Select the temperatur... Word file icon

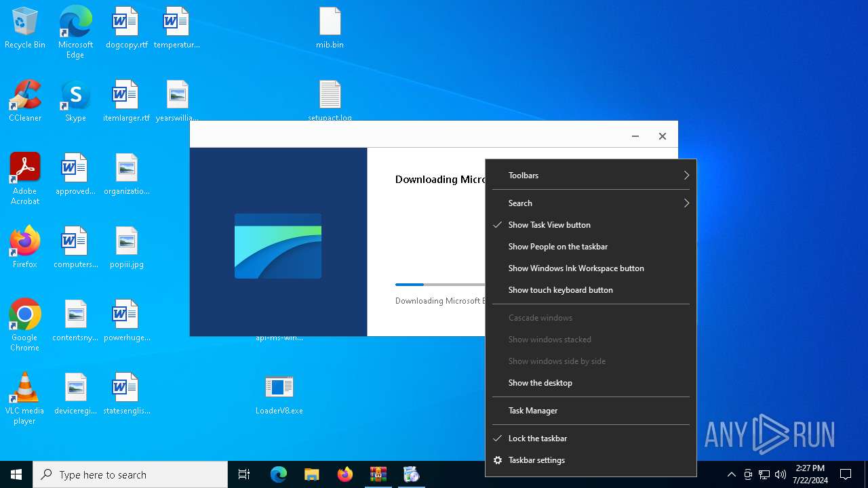click(x=176, y=28)
